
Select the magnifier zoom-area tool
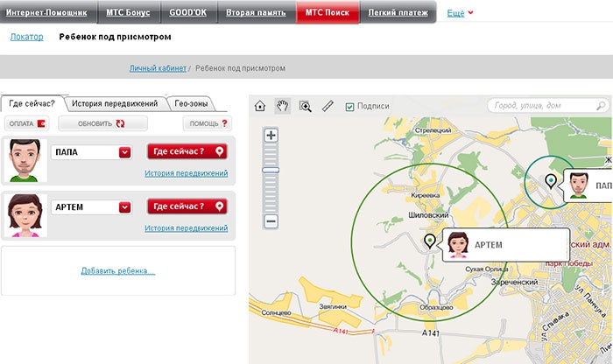pyautogui.click(x=306, y=106)
